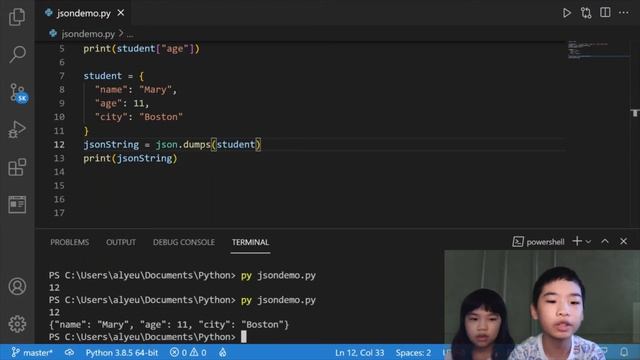Open the Run and Debug view

(17, 129)
